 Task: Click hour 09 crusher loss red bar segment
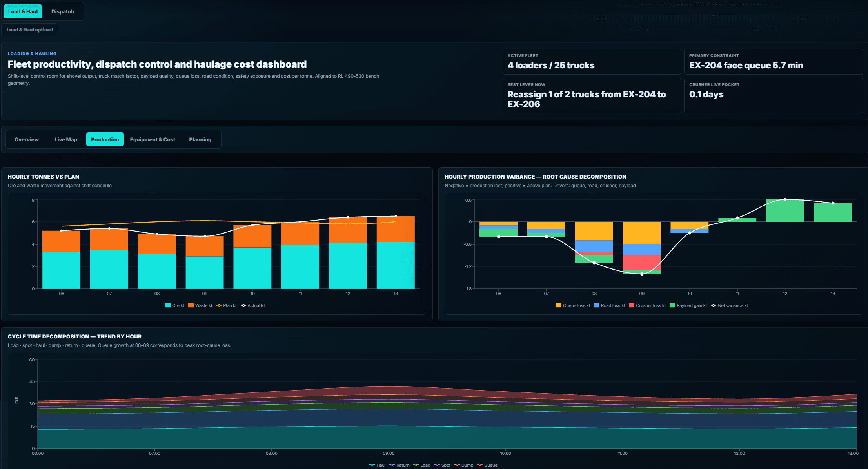[642, 263]
